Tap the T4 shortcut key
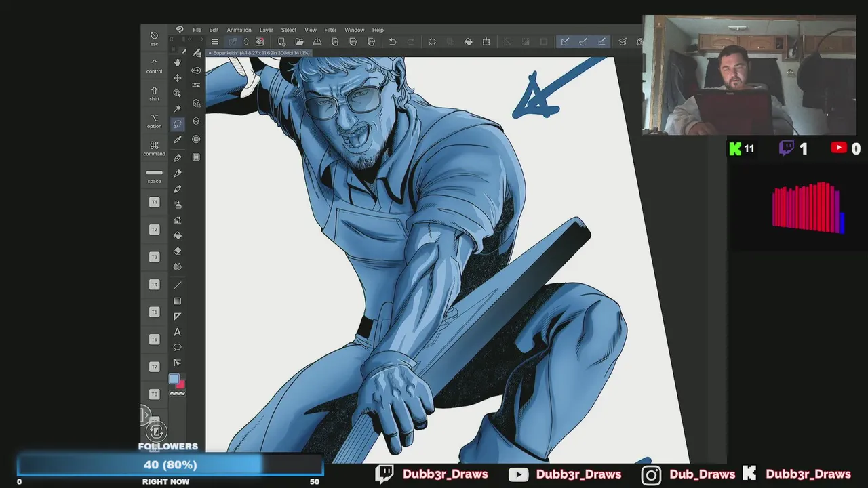 [x=154, y=285]
